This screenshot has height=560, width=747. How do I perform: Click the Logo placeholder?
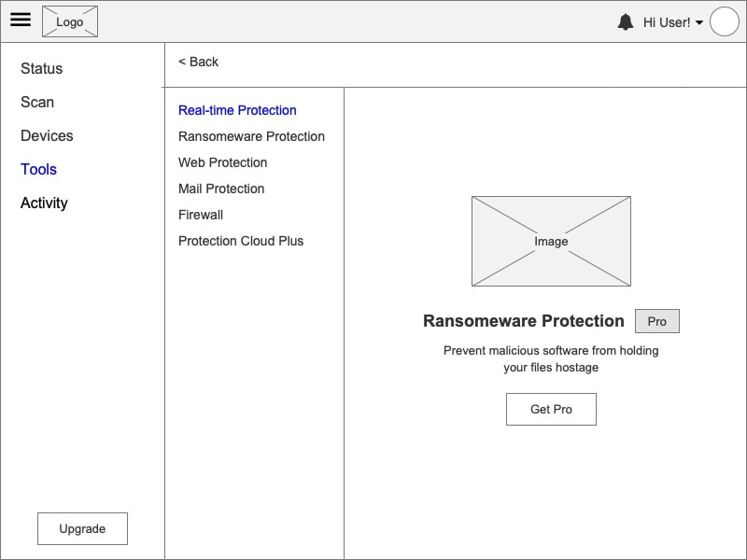(70, 21)
